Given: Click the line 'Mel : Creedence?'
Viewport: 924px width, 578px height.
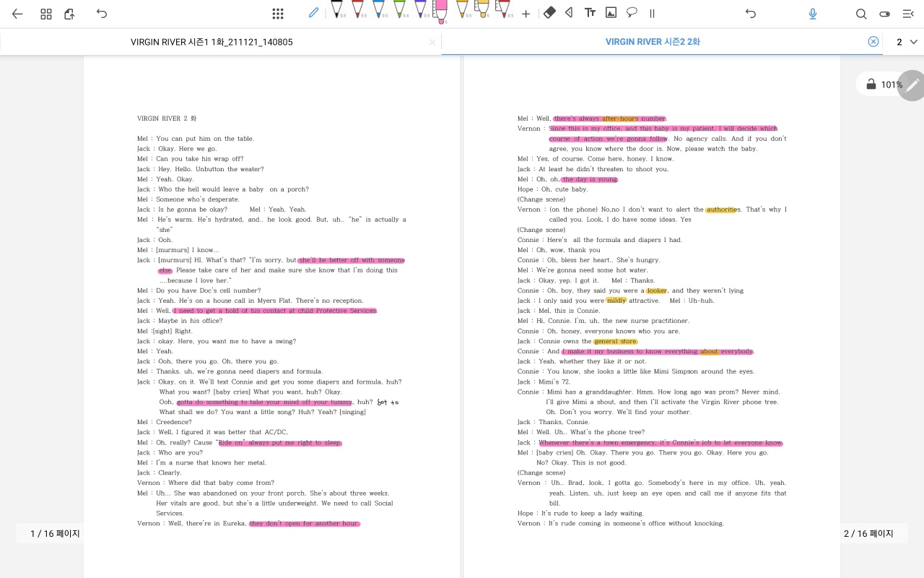Looking at the screenshot, I should [165, 422].
